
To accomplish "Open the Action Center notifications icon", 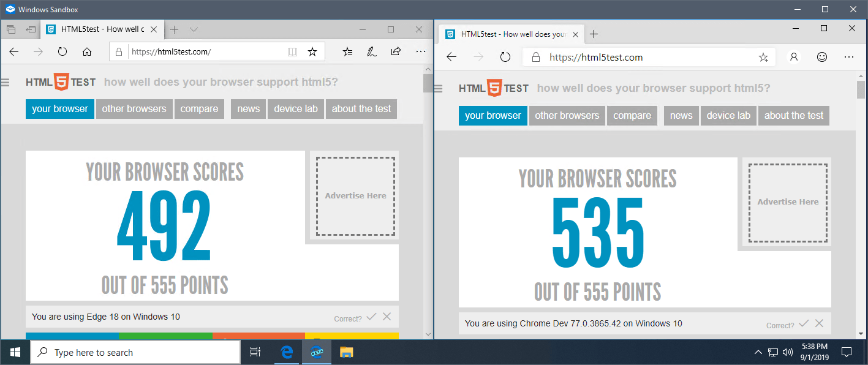I will tap(847, 352).
